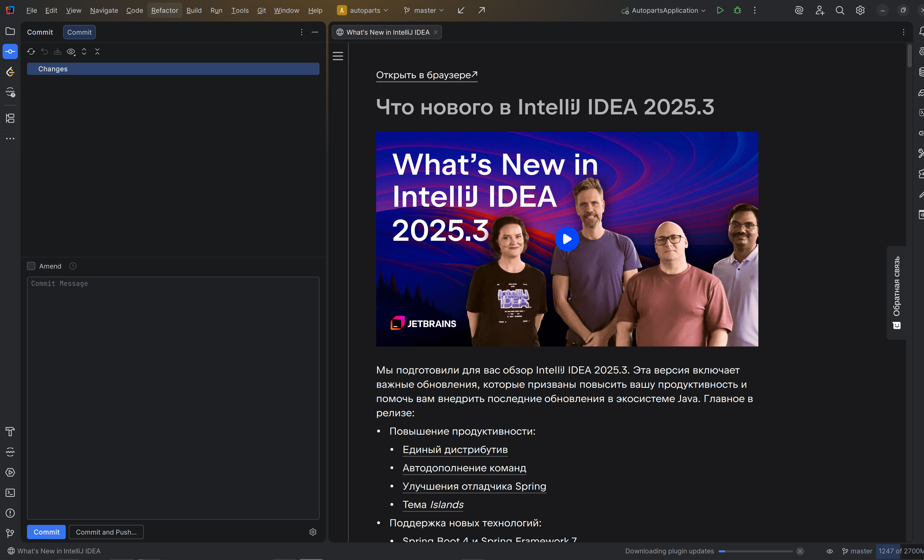Run AutopartsApplication with the play icon
This screenshot has height=560, width=924.
click(x=720, y=10)
